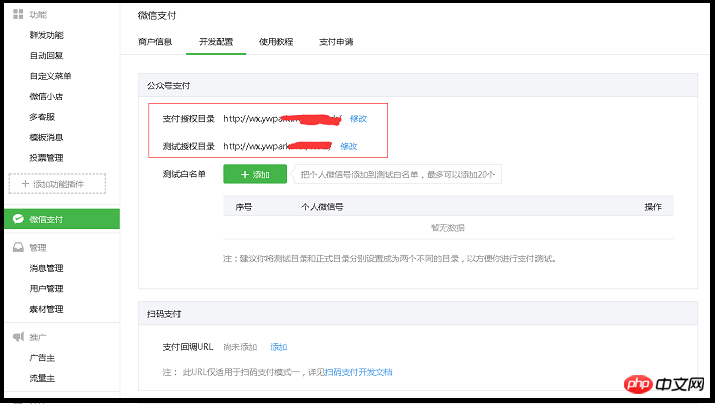
Task: Click 修改 link for 测试授权目录
Action: tap(349, 146)
